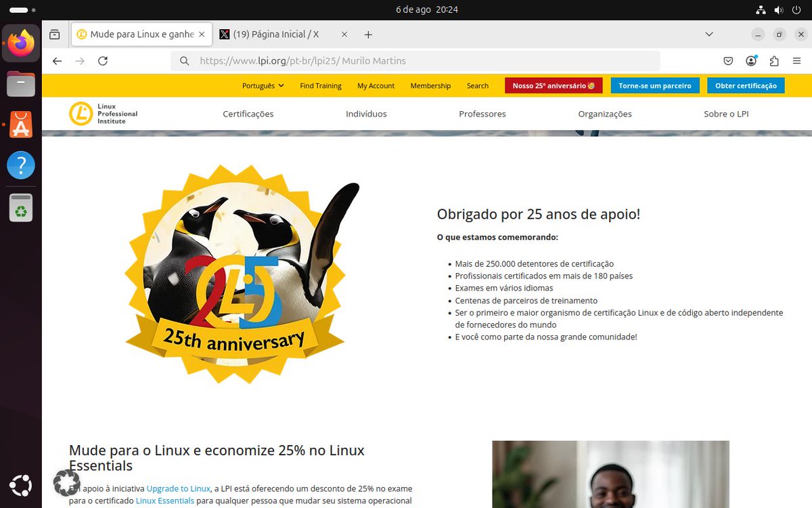Open the Indivíduos menu
This screenshot has height=508, width=812.
click(366, 114)
